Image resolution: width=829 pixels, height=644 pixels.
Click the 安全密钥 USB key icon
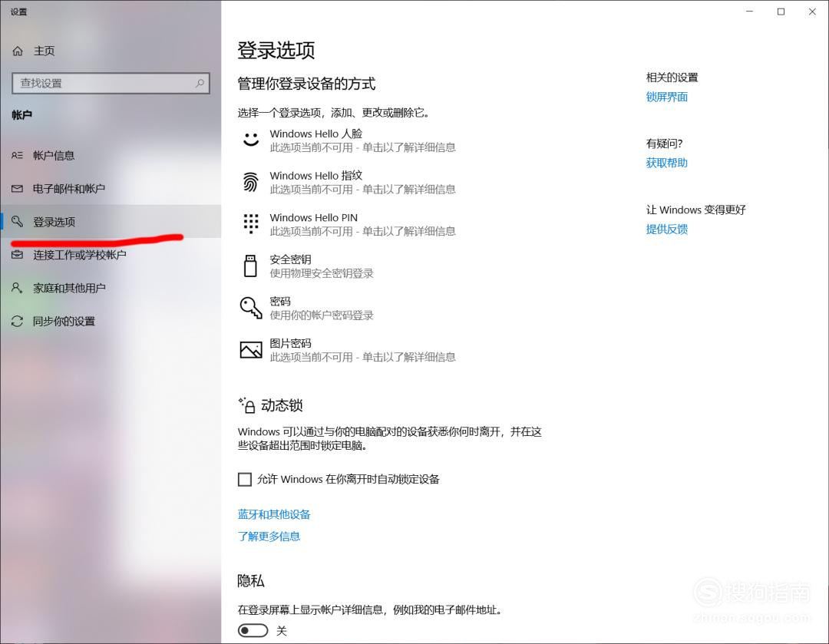(250, 266)
